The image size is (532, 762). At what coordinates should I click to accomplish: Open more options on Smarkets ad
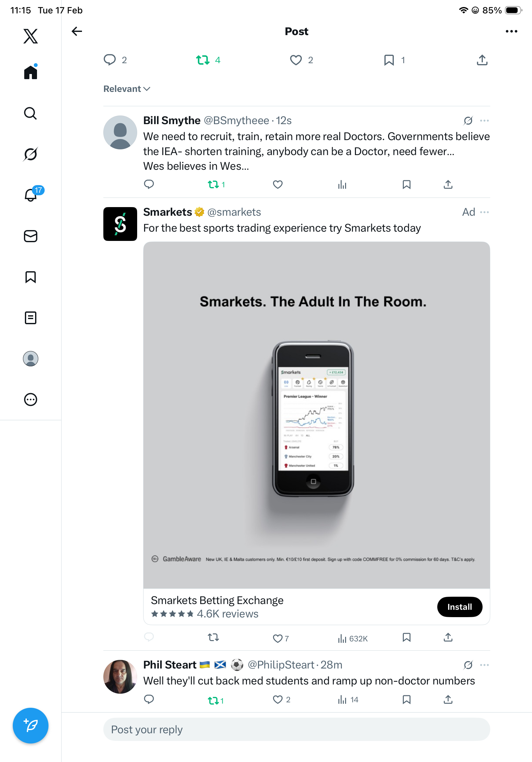click(484, 212)
